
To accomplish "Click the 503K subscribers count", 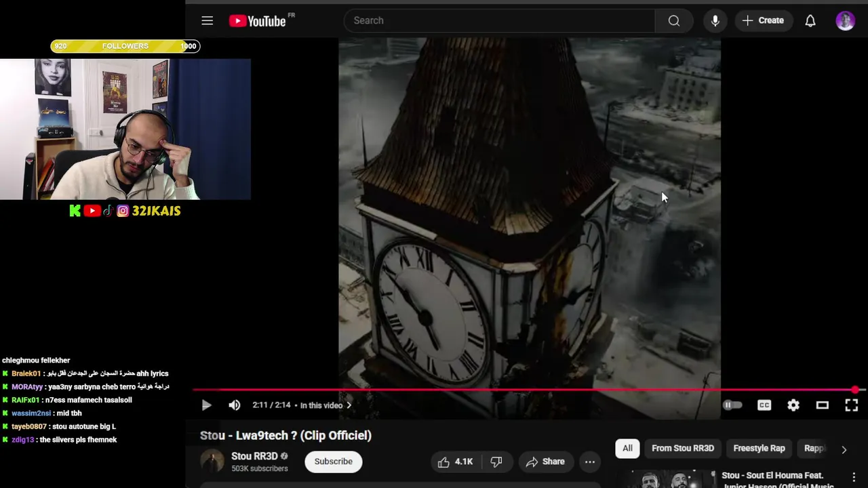I will (x=260, y=468).
